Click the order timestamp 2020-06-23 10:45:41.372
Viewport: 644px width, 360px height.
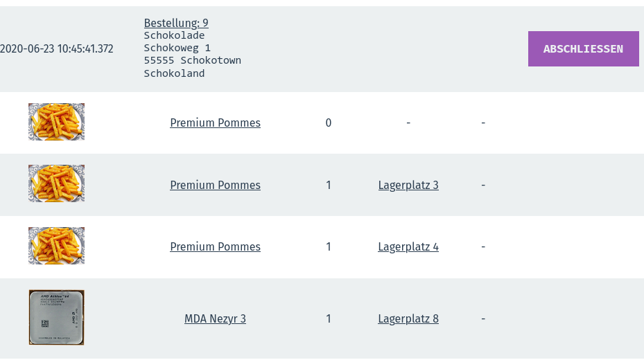tap(57, 49)
